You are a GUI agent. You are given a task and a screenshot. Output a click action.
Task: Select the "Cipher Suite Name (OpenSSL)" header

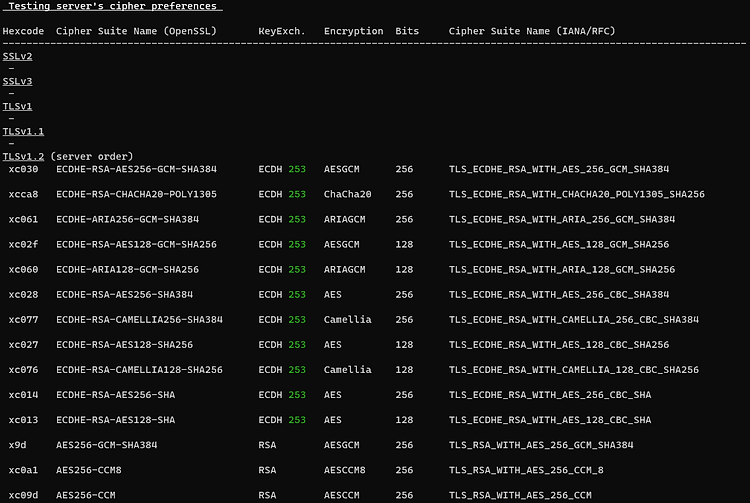coord(136,31)
